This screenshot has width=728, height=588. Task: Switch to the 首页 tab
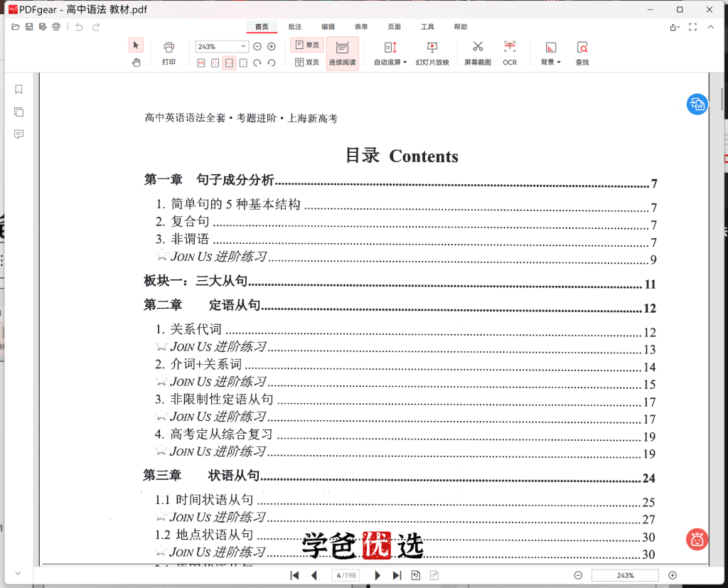coord(262,27)
